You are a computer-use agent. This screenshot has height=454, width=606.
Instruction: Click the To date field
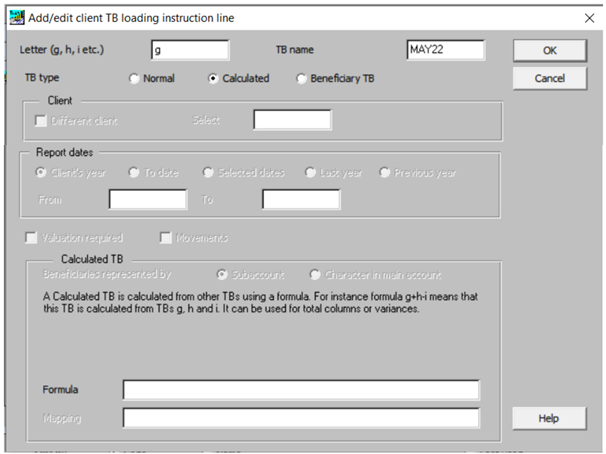pyautogui.click(x=301, y=199)
